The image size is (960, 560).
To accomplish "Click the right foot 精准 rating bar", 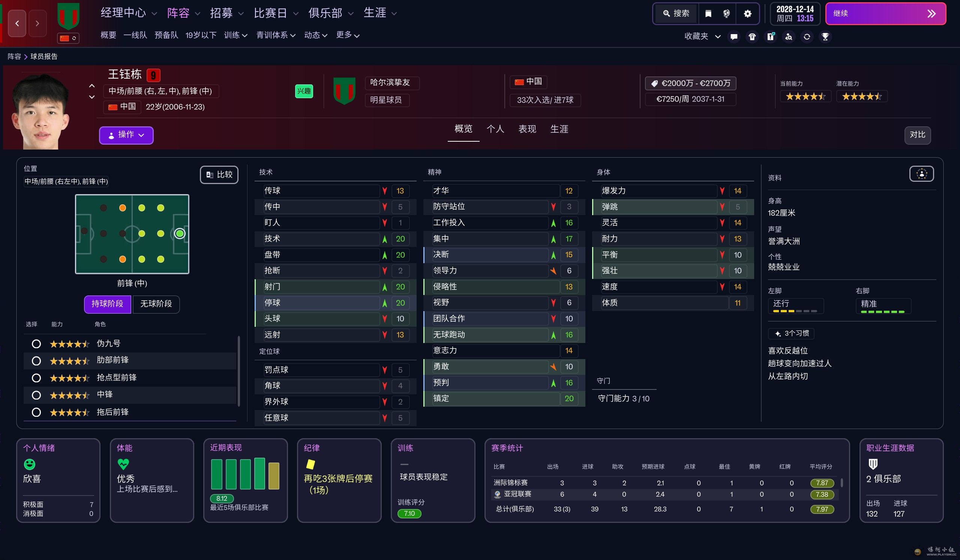I will (882, 312).
